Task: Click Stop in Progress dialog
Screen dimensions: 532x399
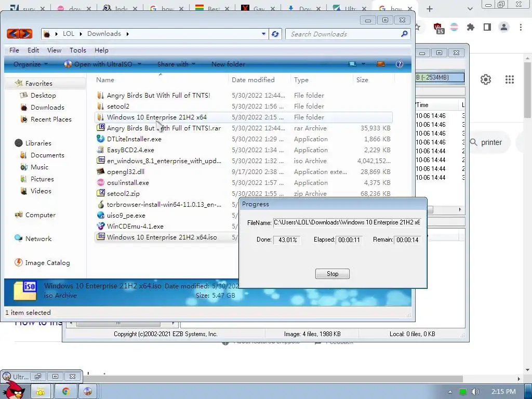Action: 332,274
